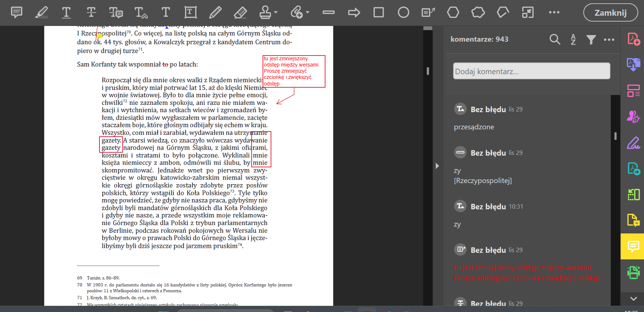Select the pencil drawing tool
The height and width of the screenshot is (312, 644).
[215, 12]
